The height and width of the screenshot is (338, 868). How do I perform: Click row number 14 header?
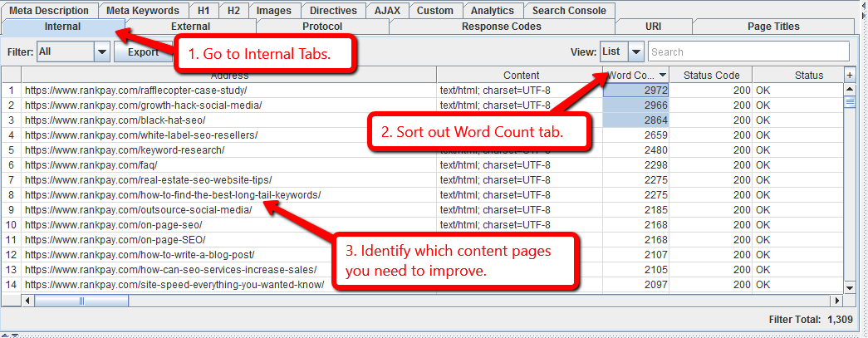(12, 284)
